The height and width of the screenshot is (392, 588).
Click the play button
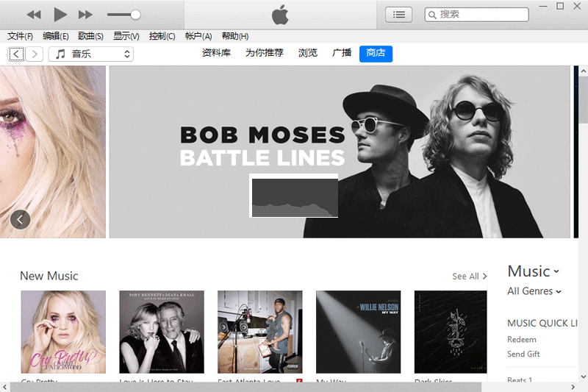pos(60,15)
